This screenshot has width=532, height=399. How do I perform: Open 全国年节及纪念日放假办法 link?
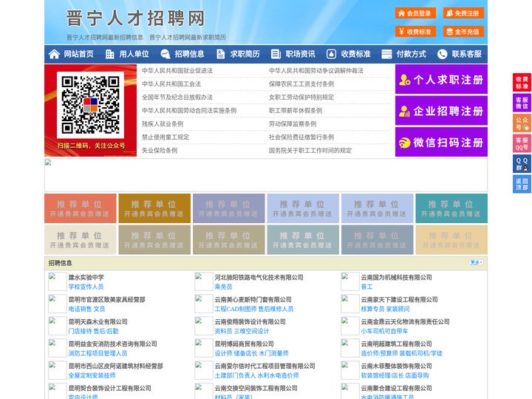click(177, 97)
